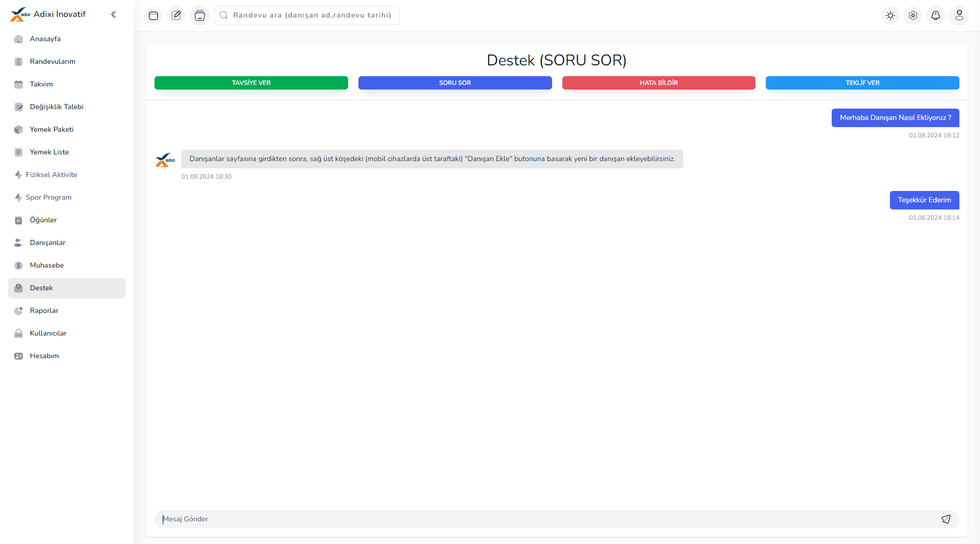Open settings gear icon
The width and height of the screenshot is (980, 544).
point(913,15)
